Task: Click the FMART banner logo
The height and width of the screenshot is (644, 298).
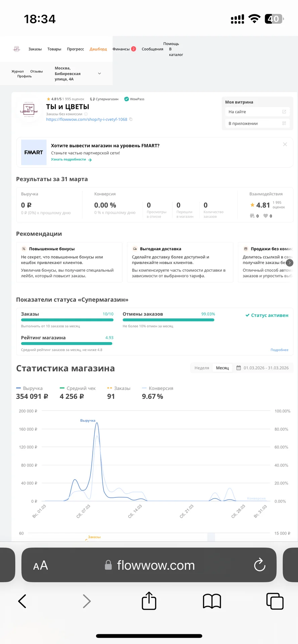Action: [x=34, y=152]
